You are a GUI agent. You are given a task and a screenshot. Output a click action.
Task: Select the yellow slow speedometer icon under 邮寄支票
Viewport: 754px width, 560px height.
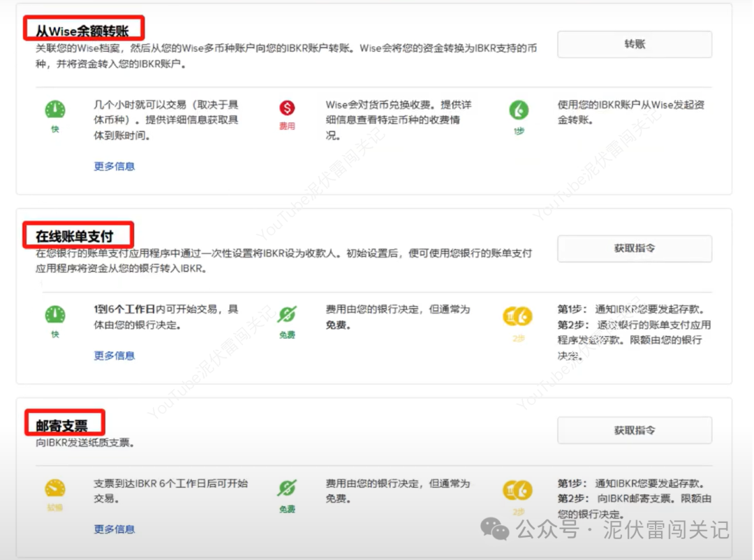click(55, 489)
